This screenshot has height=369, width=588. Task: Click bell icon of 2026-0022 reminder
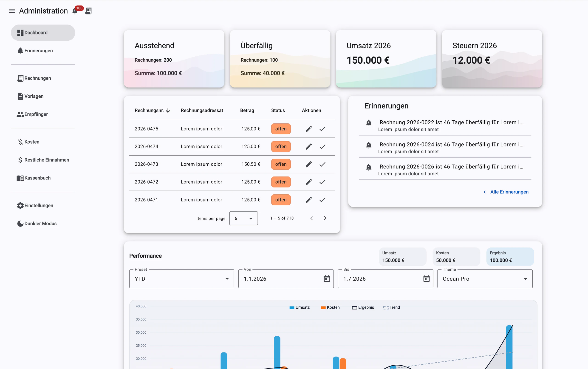point(369,123)
